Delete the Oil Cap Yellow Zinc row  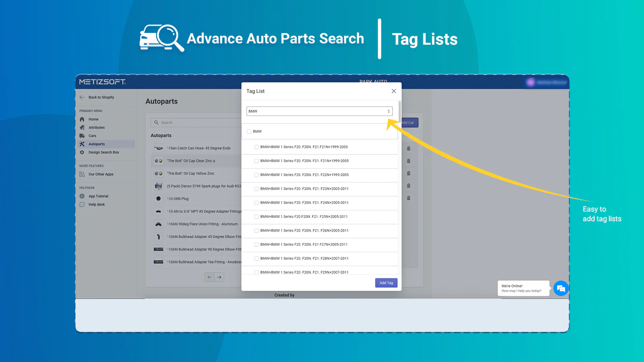point(409,173)
